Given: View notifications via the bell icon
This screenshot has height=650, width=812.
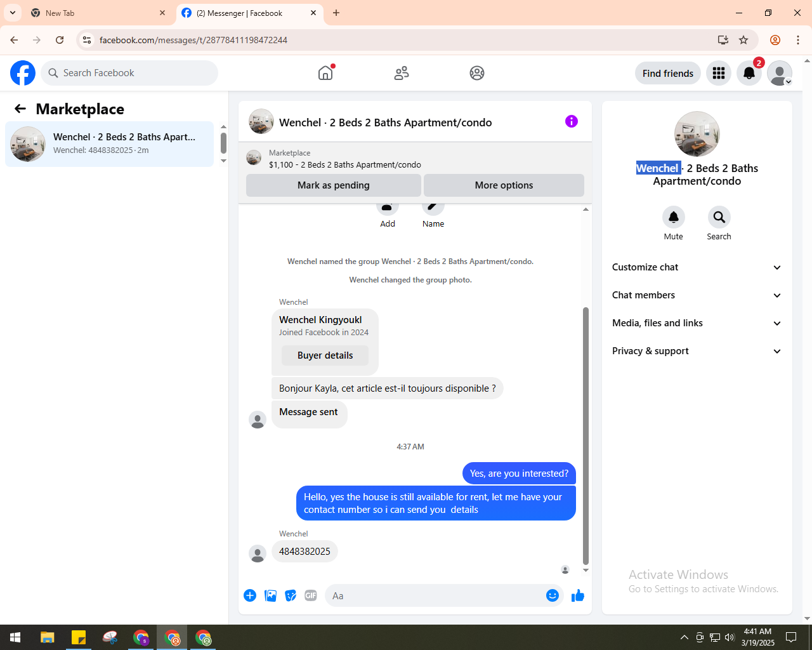Looking at the screenshot, I should (749, 73).
